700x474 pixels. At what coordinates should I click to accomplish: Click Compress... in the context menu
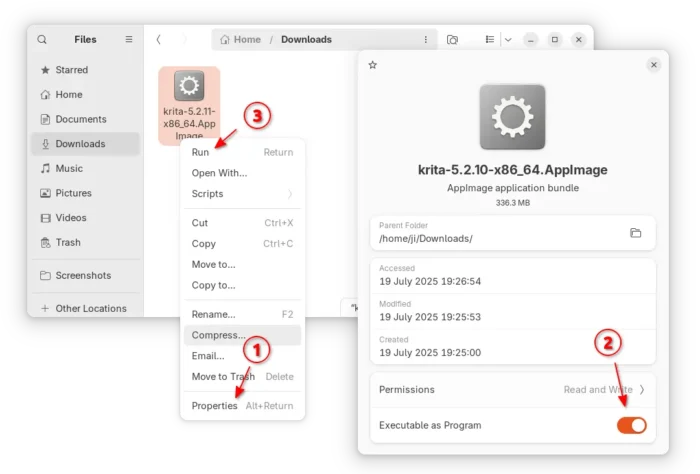[218, 335]
